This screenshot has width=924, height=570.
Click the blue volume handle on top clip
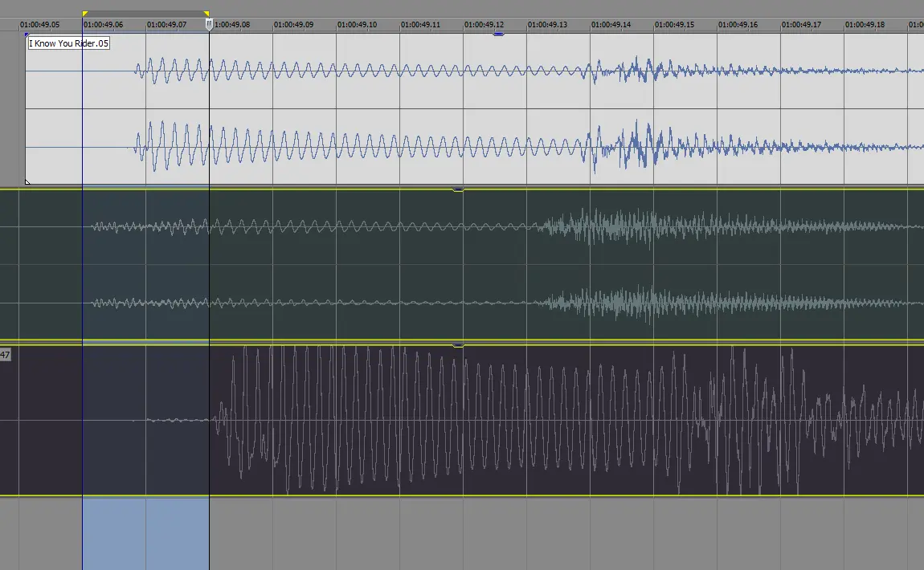(x=498, y=35)
